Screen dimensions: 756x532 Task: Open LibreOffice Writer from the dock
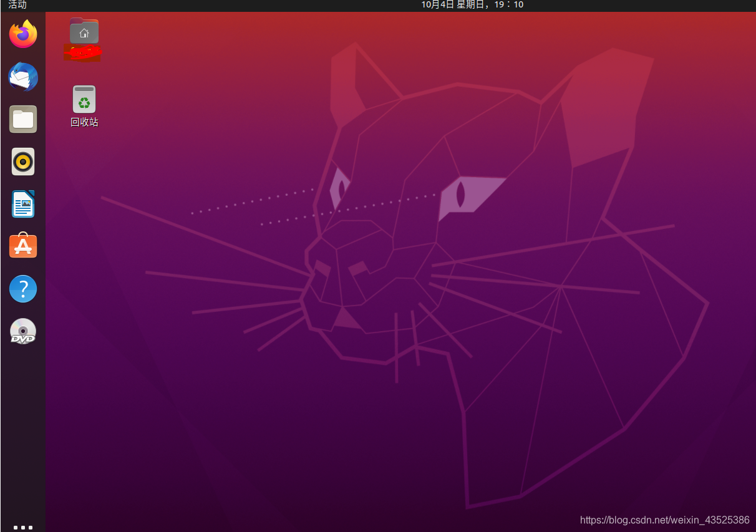pos(23,204)
